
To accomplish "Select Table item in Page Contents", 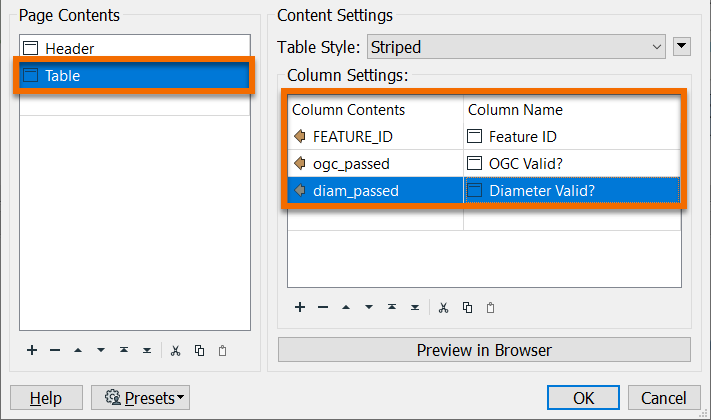I will [x=62, y=75].
